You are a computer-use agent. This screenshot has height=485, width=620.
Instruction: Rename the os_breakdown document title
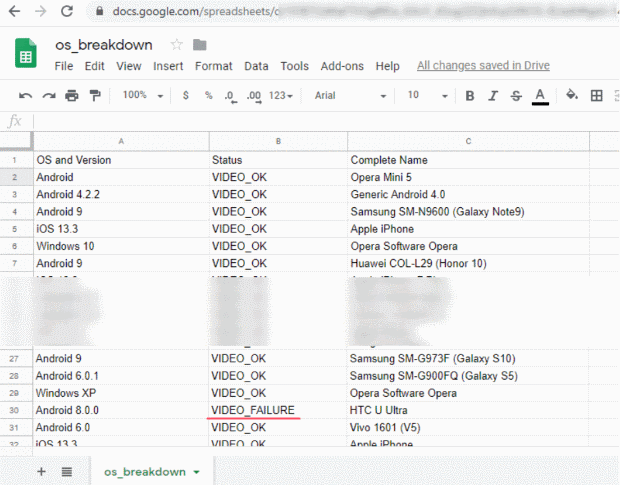(104, 45)
